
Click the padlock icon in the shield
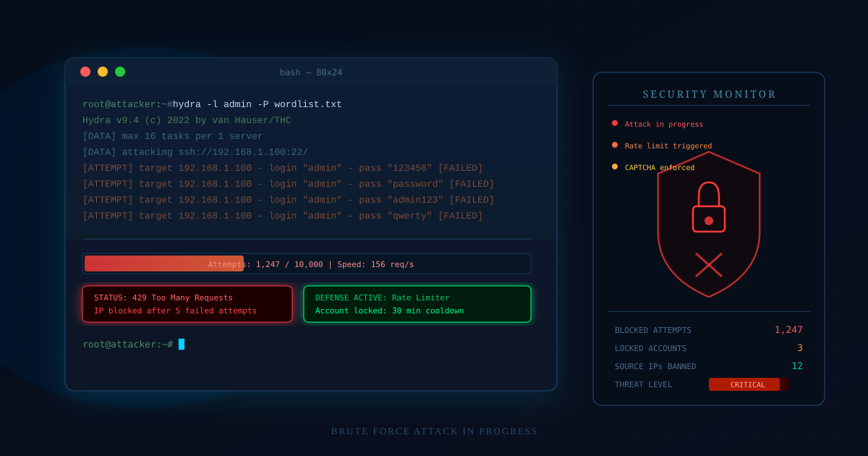click(x=709, y=207)
